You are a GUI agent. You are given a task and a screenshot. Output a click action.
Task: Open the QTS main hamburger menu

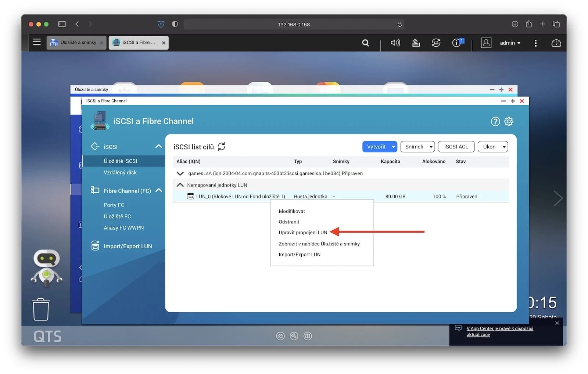click(37, 42)
